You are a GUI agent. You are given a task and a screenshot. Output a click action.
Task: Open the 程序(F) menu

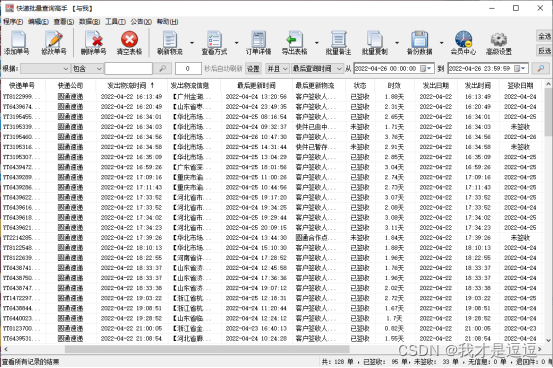13,22
